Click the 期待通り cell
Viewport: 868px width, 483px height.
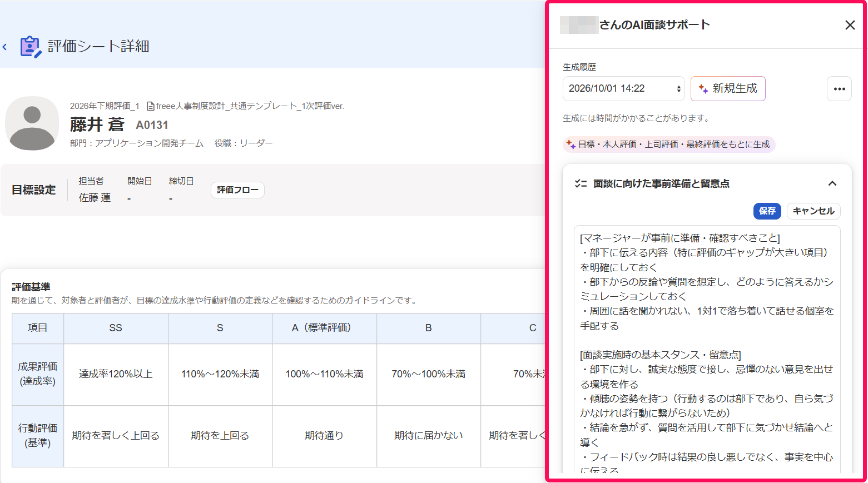[324, 436]
